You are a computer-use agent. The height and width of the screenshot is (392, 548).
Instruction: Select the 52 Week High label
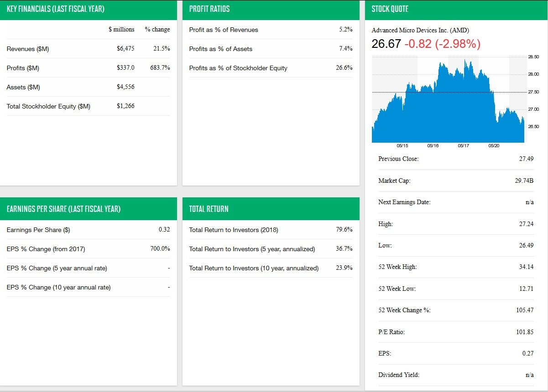tap(397, 267)
